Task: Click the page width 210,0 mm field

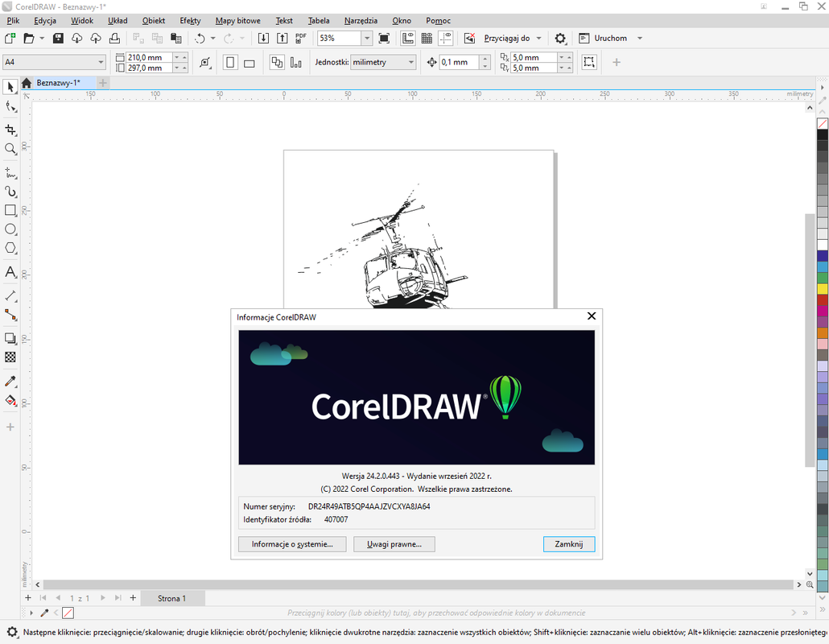Action: pyautogui.click(x=150, y=57)
